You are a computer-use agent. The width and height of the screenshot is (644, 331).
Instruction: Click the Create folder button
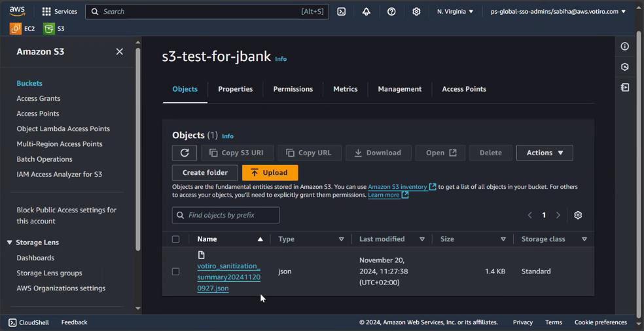point(205,172)
